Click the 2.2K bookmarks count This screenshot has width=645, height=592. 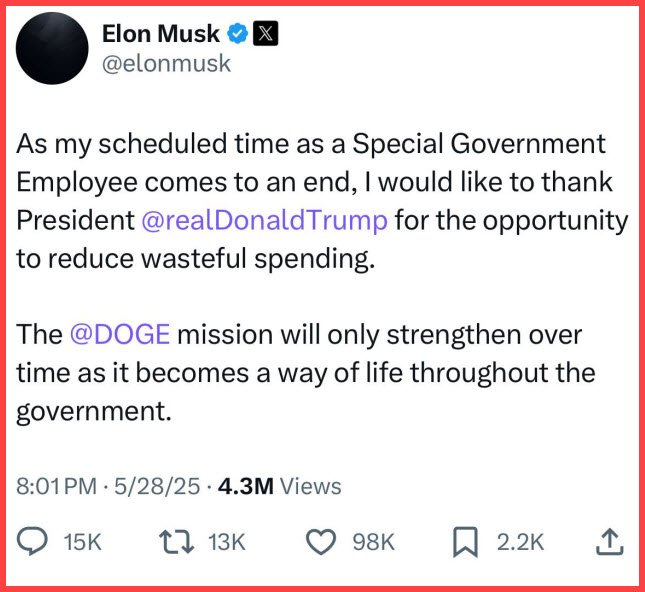click(x=520, y=542)
